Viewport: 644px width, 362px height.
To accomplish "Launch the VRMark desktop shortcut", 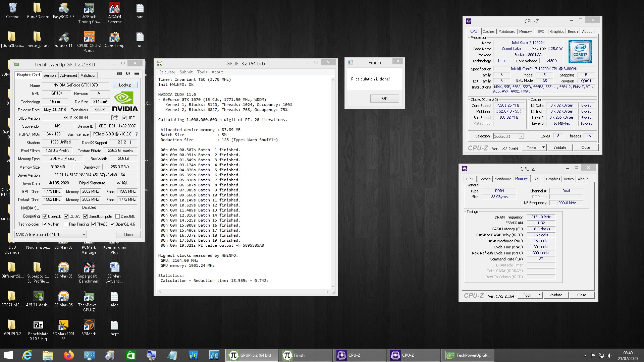I will tap(89, 327).
